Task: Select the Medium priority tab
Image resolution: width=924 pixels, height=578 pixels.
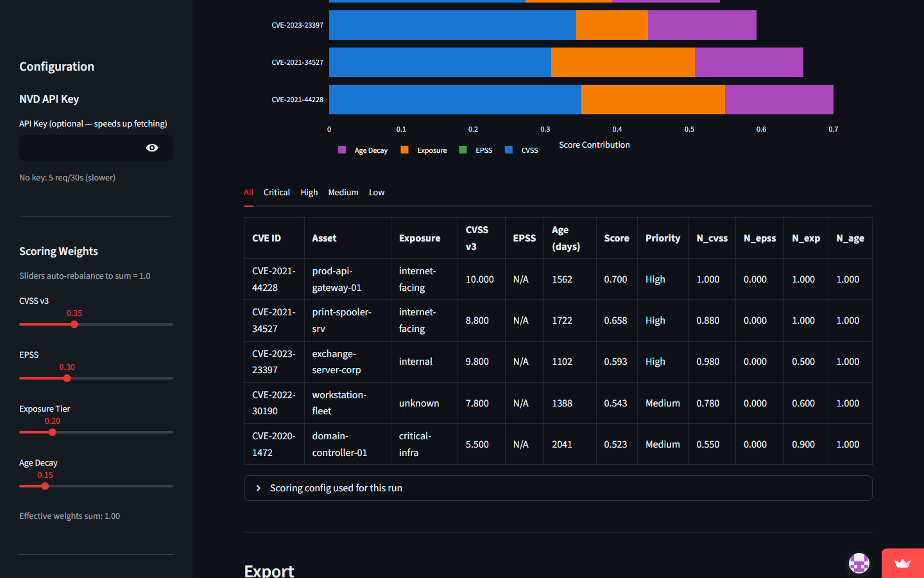Action: click(x=343, y=193)
